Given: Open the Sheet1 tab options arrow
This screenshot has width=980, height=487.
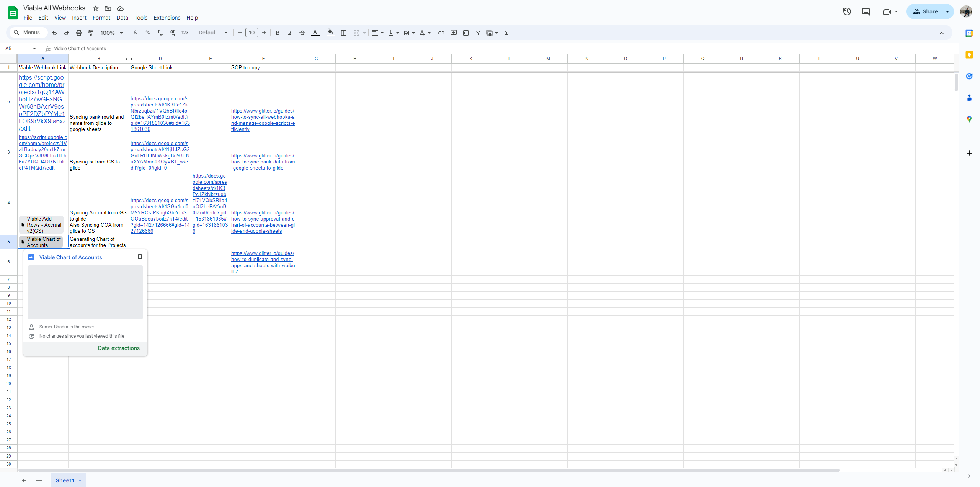Looking at the screenshot, I should point(80,480).
